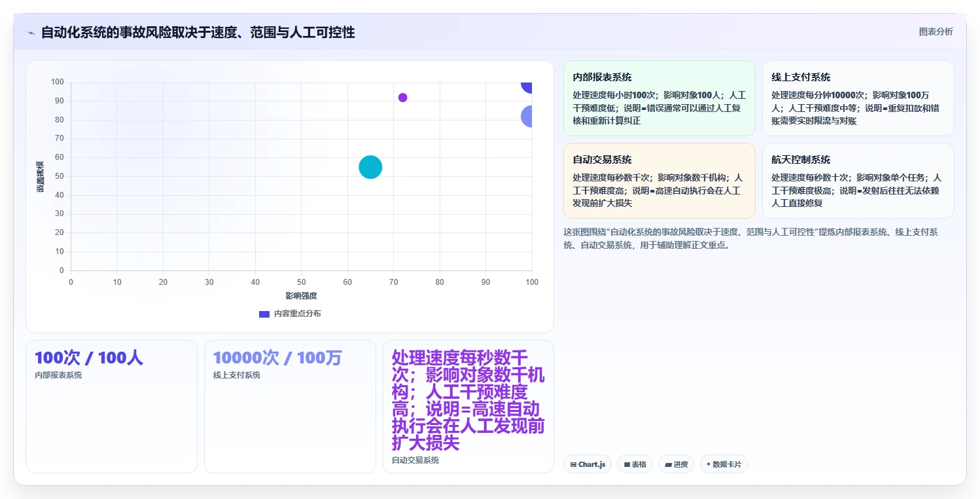Click the 航天控制系统 card heading
This screenshot has width=980, height=499.
pyautogui.click(x=801, y=160)
